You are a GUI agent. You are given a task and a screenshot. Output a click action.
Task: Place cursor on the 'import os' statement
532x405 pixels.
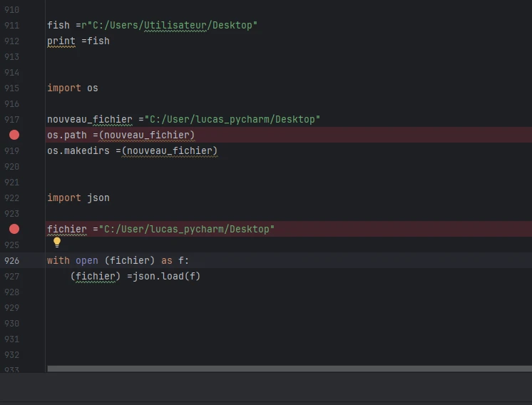point(72,88)
